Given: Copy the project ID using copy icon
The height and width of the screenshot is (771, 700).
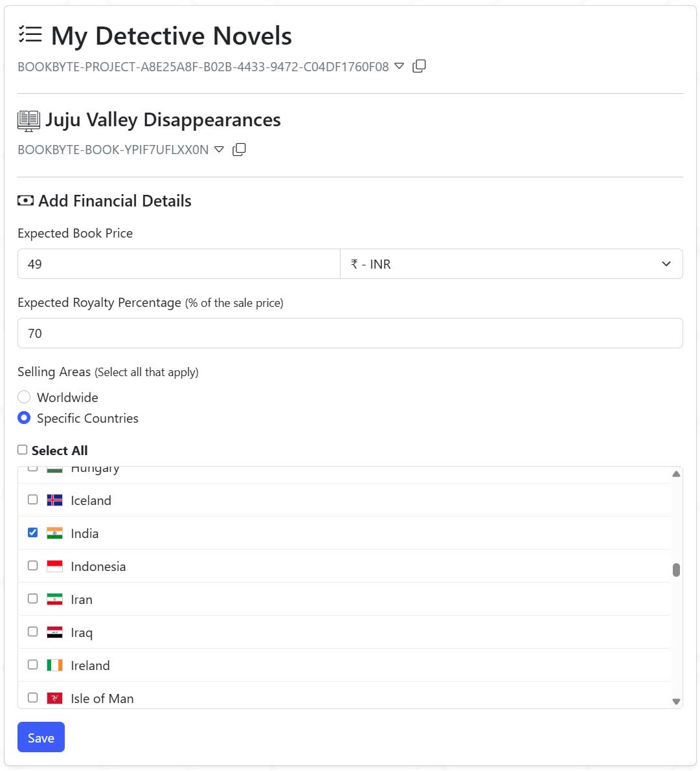Looking at the screenshot, I should [x=419, y=66].
